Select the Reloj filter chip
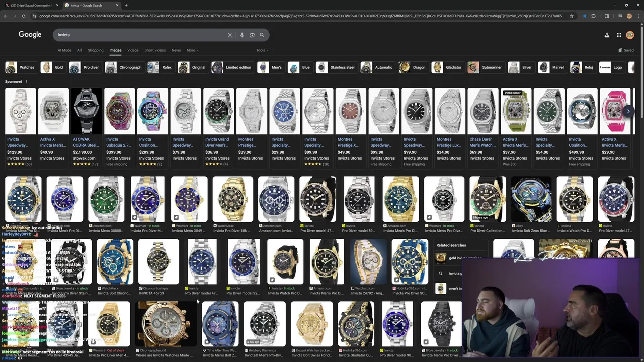644x362 pixels. coord(582,67)
